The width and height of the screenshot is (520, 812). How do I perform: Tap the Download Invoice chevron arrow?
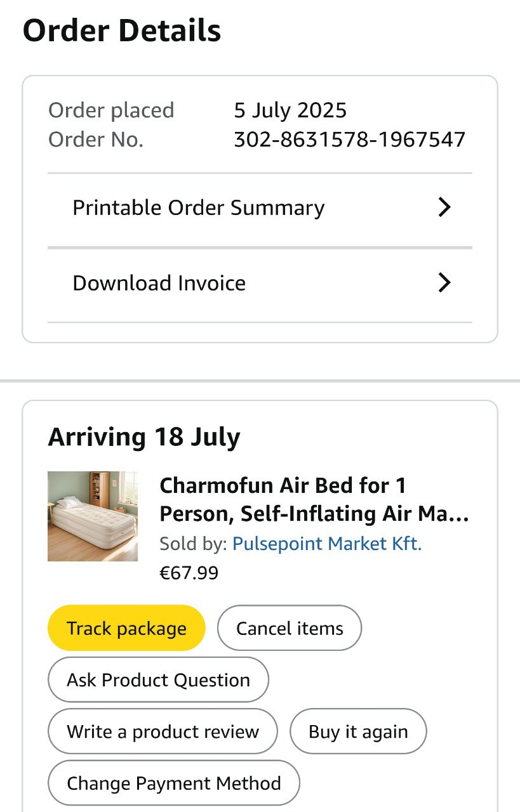(x=444, y=283)
